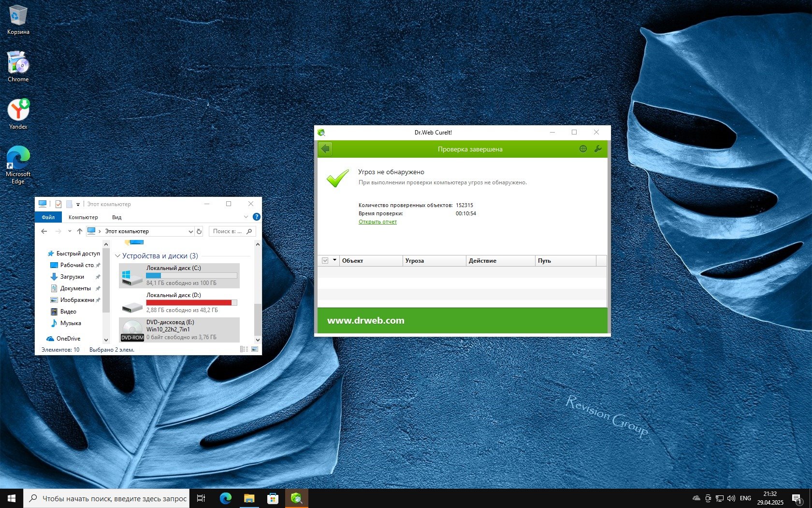Click the www.drweb.com link banner

[x=366, y=320]
